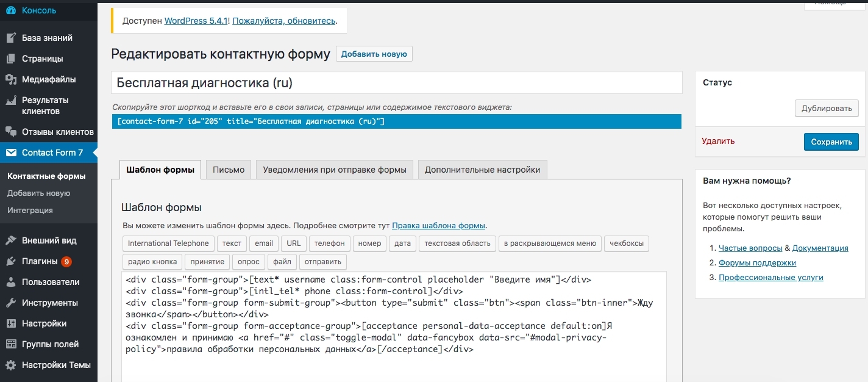Click the Плагины plug icon
868x382 pixels.
pos(11,261)
